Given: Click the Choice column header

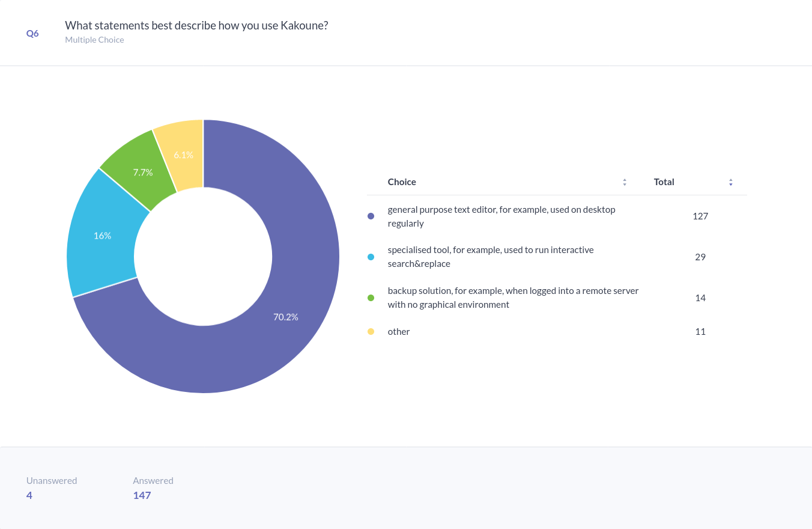Looking at the screenshot, I should pyautogui.click(x=402, y=182).
